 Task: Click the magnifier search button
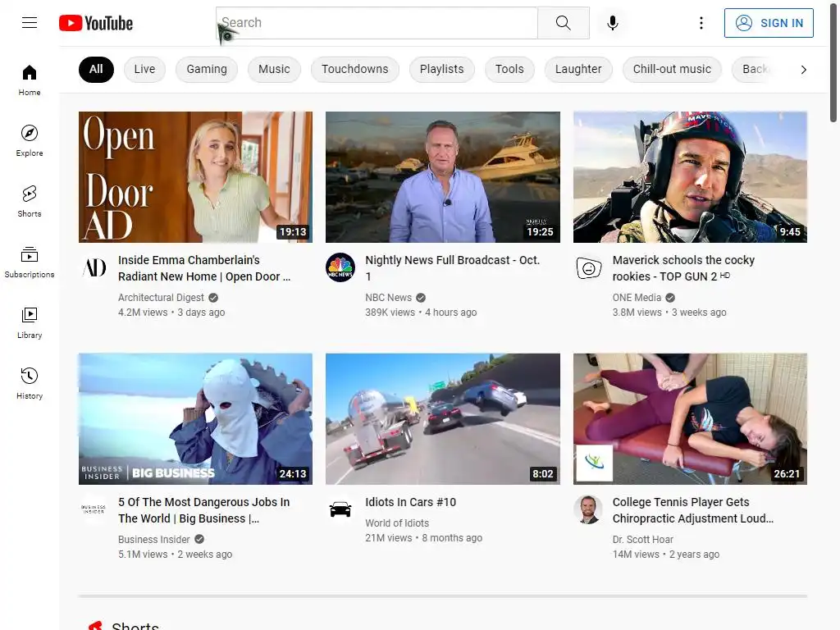coord(563,22)
